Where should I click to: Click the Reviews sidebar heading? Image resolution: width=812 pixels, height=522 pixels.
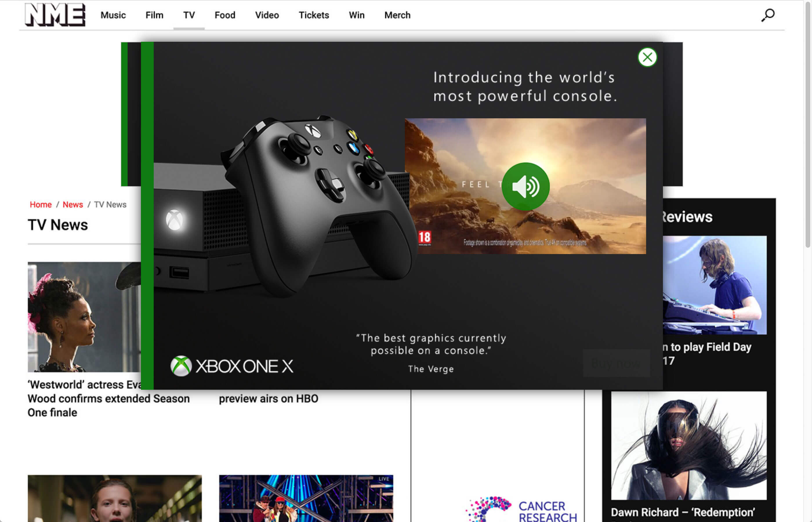pyautogui.click(x=687, y=217)
